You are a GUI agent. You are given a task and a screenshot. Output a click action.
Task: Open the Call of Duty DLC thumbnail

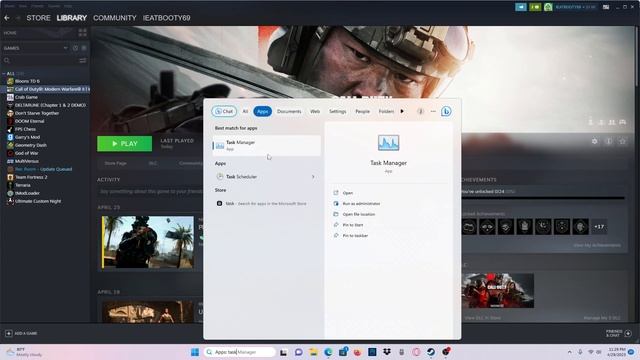[x=498, y=291]
